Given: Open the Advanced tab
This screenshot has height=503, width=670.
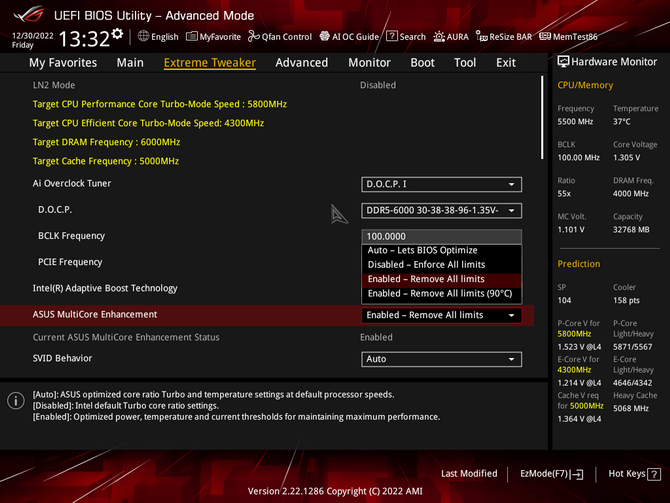Looking at the screenshot, I should pos(302,63).
